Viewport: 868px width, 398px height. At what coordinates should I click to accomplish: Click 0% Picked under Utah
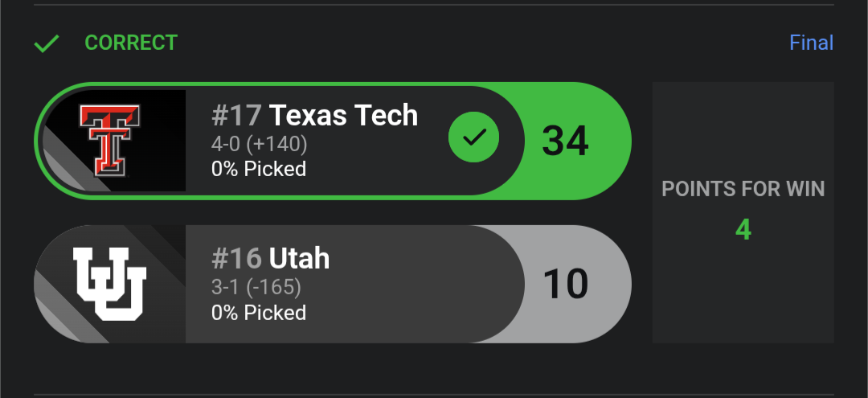tap(258, 313)
